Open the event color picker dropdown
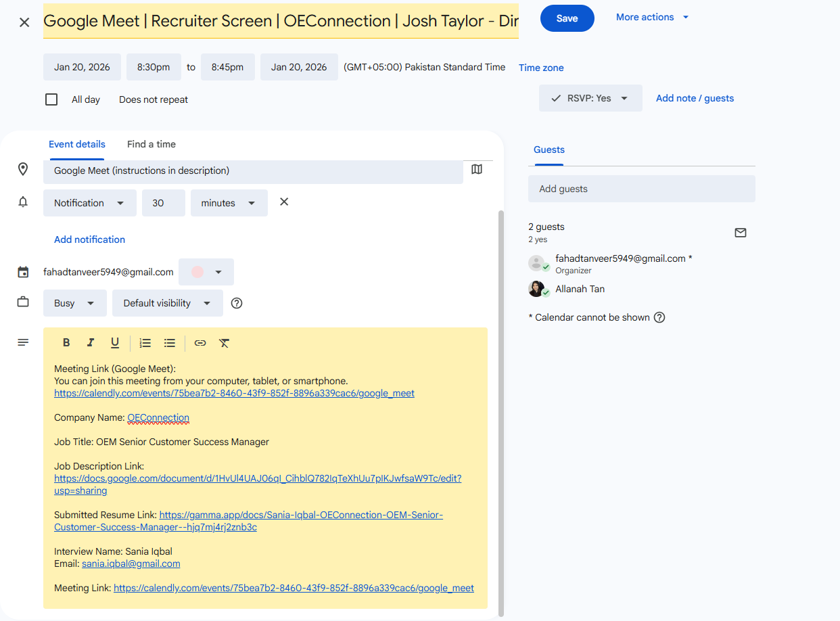Image resolution: width=840 pixels, height=621 pixels. click(x=206, y=272)
